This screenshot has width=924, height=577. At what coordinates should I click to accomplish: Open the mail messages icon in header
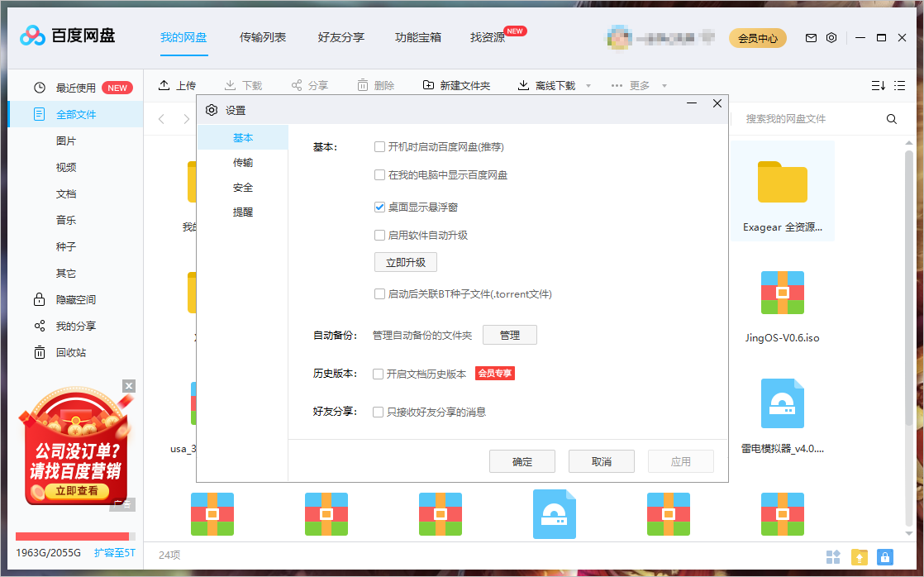pos(811,38)
